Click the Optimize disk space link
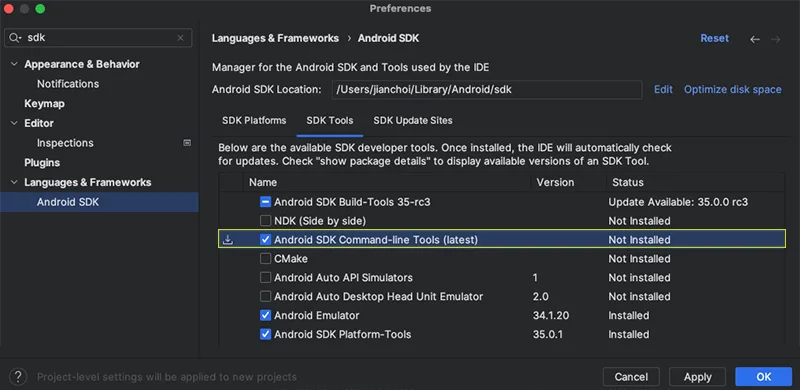 click(733, 89)
